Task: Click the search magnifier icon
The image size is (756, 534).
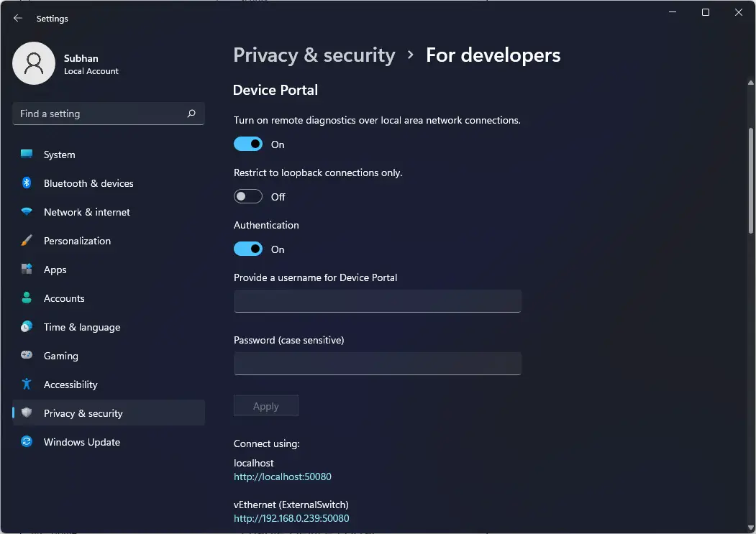Action: pos(191,114)
